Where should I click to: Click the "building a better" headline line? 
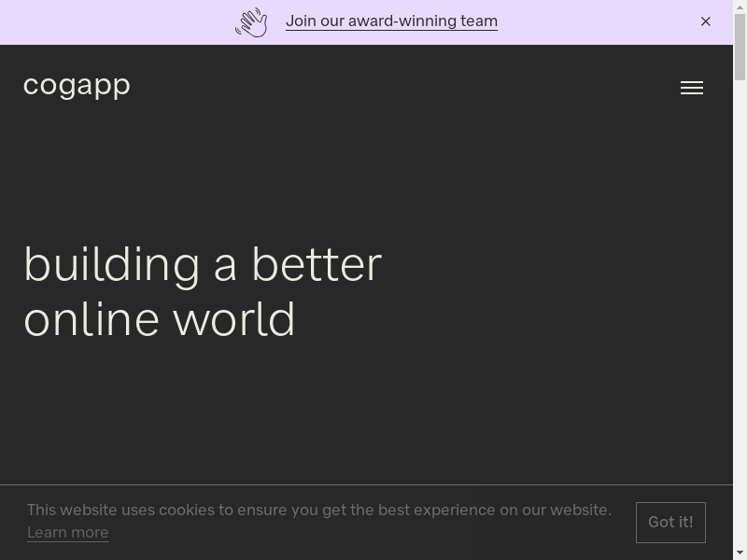point(203,264)
